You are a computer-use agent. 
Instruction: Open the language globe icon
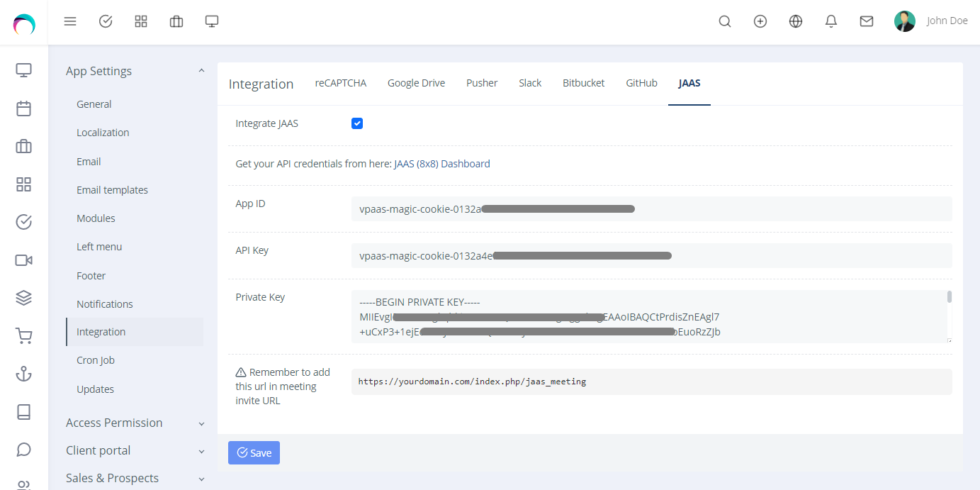tap(795, 21)
